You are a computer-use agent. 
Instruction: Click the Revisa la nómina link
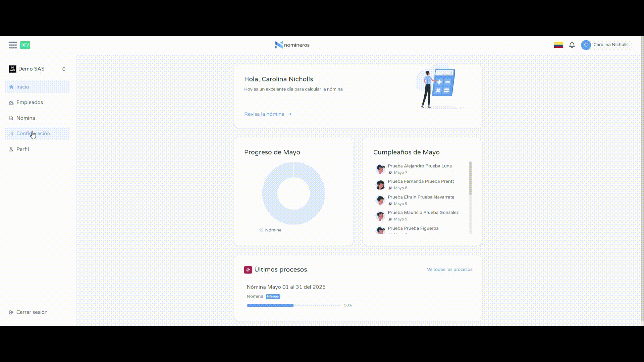pos(268,114)
